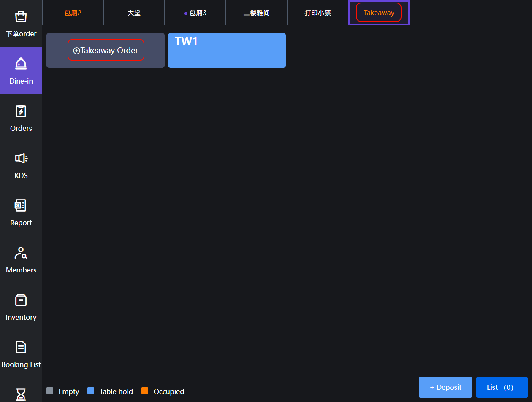Switch to the 包厢3 tab
Screen dimensions: 532x402
pyautogui.click(x=195, y=13)
